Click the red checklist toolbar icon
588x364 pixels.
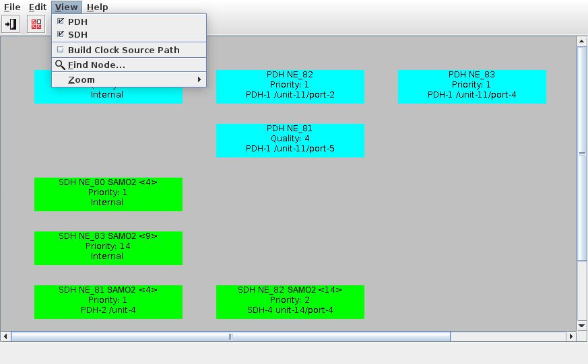[x=36, y=24]
